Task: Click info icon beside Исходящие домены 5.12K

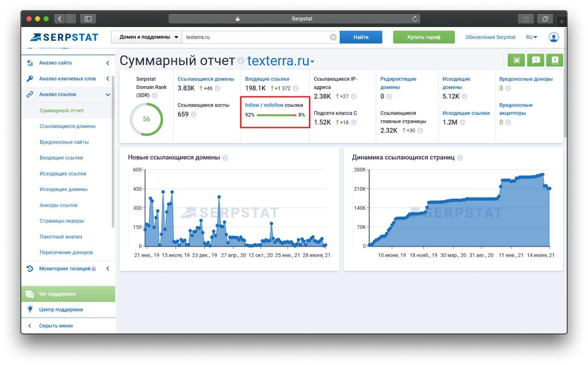Action: [x=464, y=96]
